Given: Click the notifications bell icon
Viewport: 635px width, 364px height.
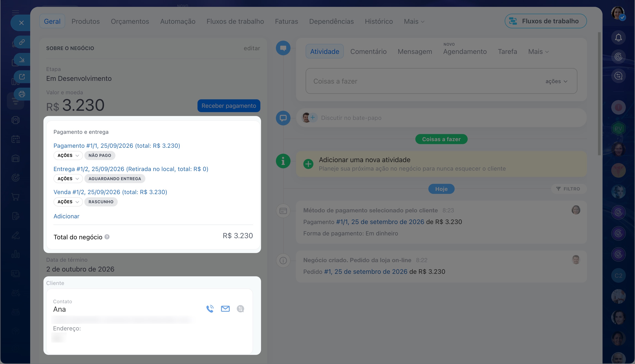Looking at the screenshot, I should (x=618, y=38).
